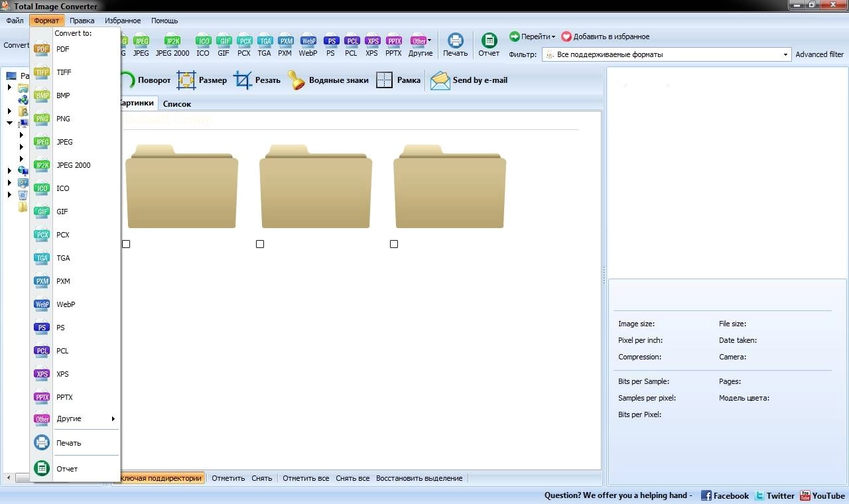This screenshot has width=849, height=504.
Task: Click the Send by e-mail button
Action: [469, 80]
